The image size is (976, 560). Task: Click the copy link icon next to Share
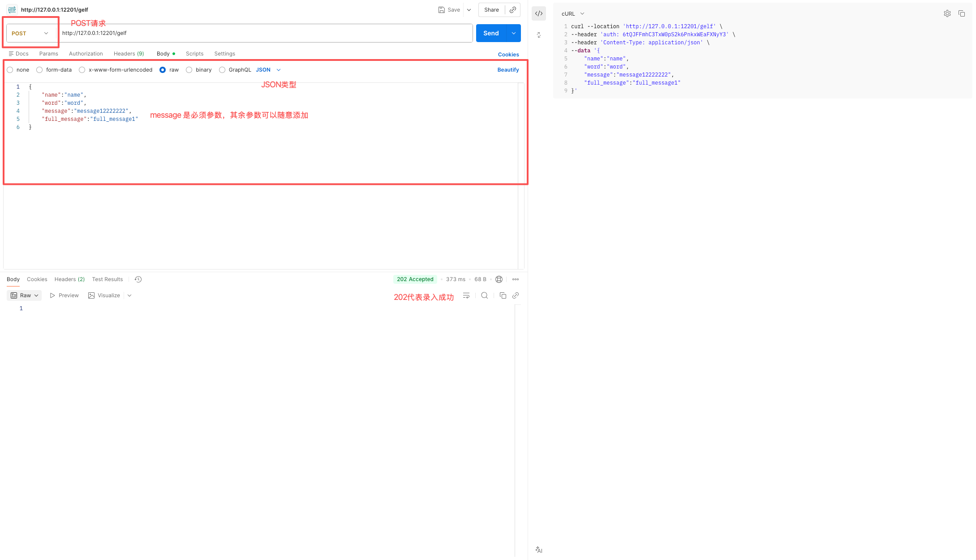(x=513, y=10)
